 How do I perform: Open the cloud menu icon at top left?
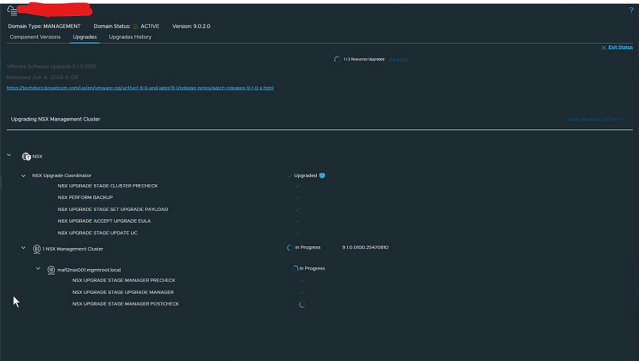coord(12,11)
